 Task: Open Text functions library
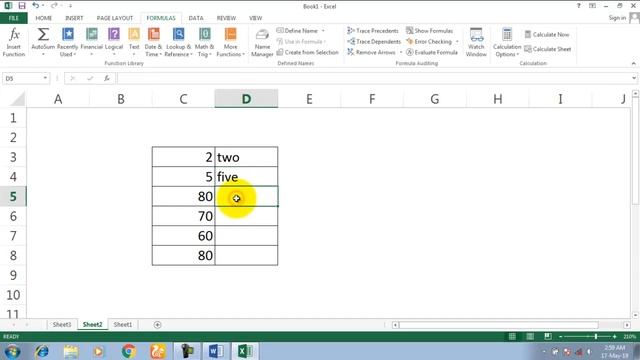point(134,42)
